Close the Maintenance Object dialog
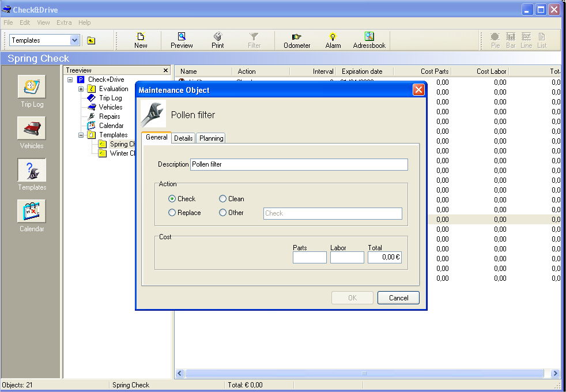 (x=418, y=90)
